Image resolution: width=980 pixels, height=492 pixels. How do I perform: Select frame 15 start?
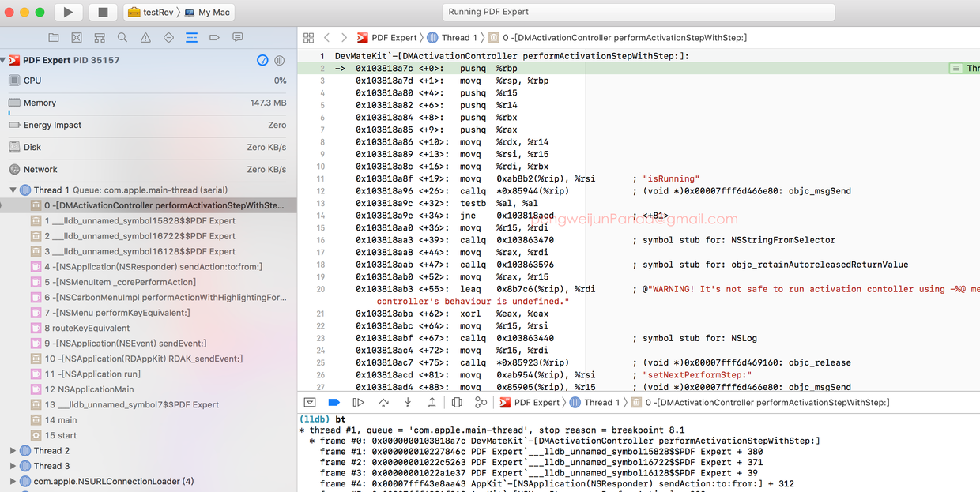[x=148, y=435]
